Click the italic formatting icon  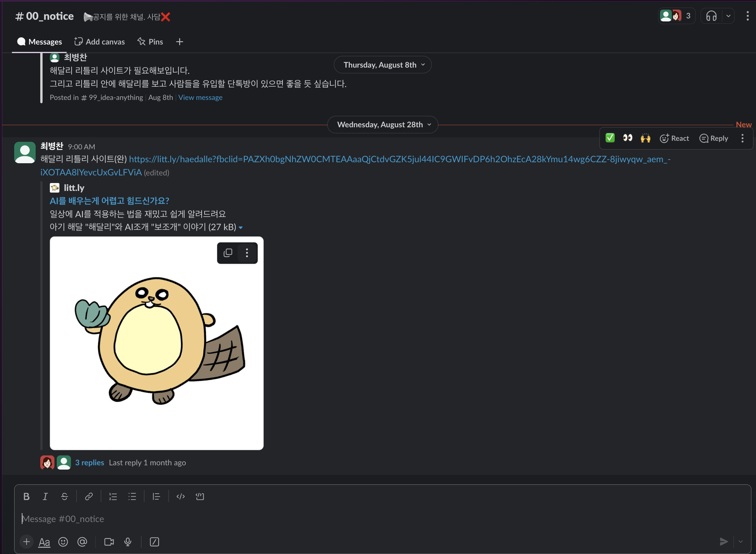[x=47, y=497]
